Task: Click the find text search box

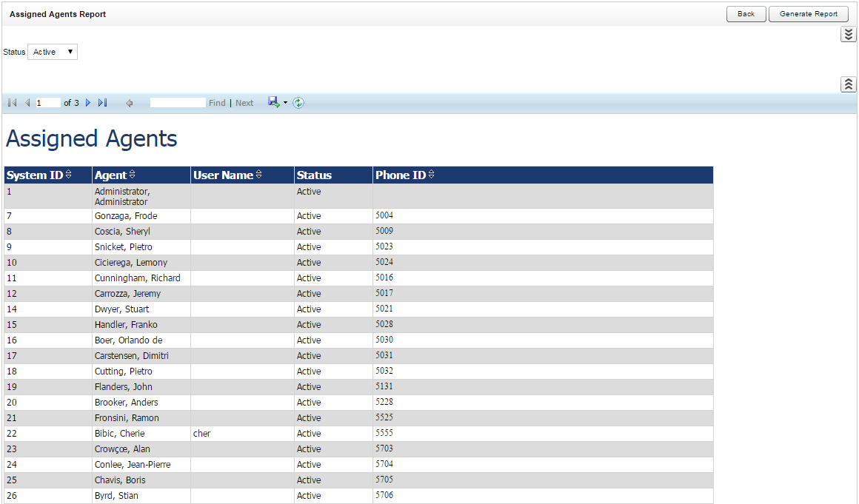Action: click(178, 103)
